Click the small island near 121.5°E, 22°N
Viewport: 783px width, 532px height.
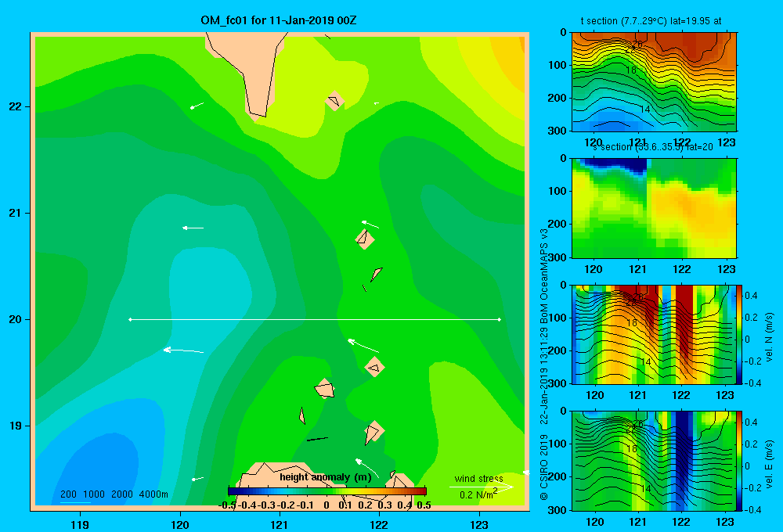tap(334, 101)
